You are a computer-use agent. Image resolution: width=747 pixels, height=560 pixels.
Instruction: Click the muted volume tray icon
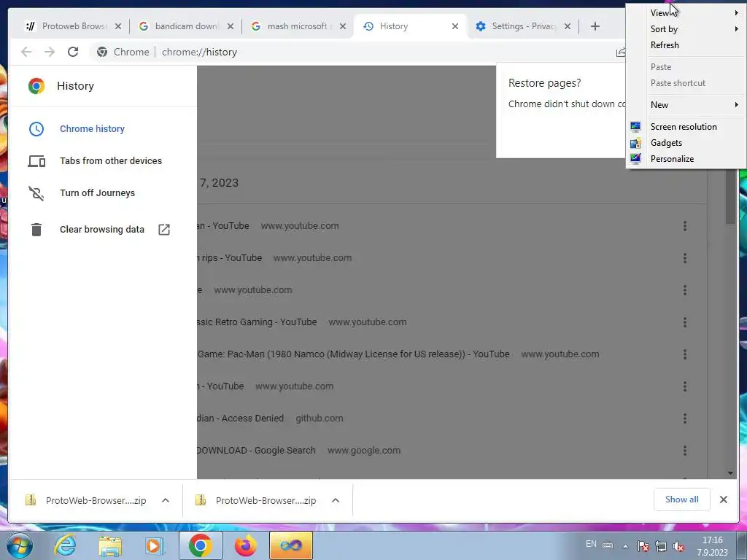tap(678, 546)
